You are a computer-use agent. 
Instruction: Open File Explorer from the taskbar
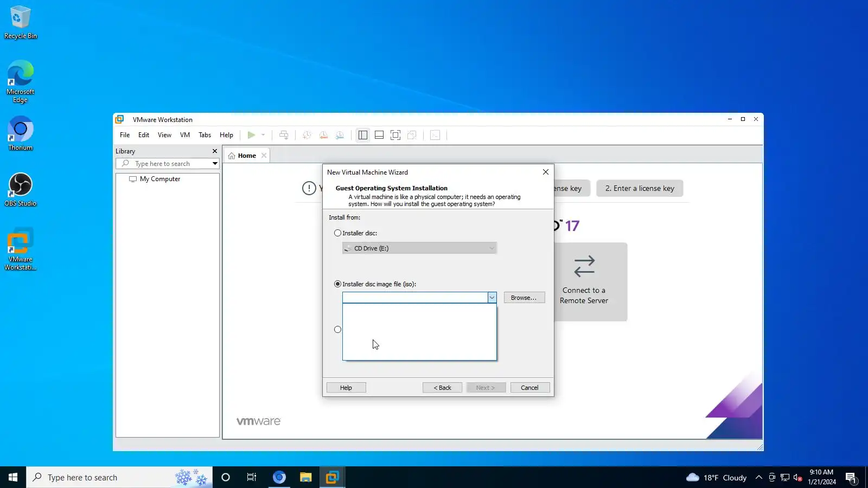(306, 477)
